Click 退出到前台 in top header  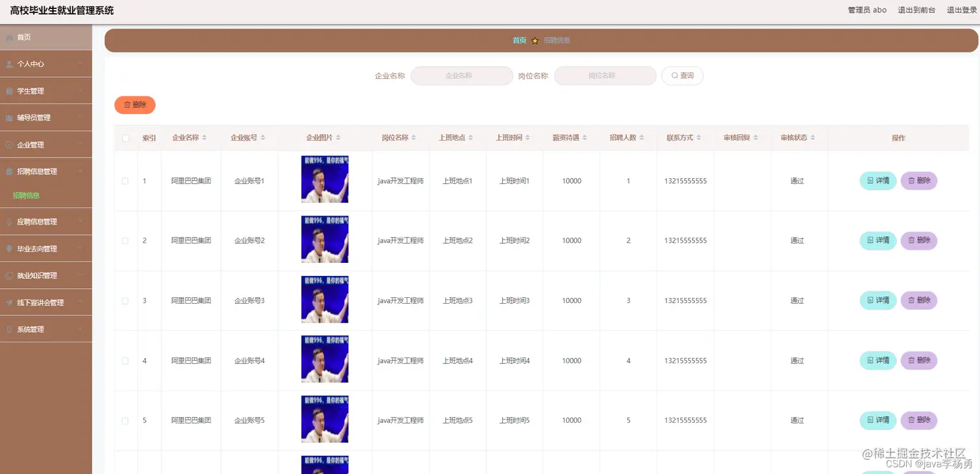[x=916, y=10]
